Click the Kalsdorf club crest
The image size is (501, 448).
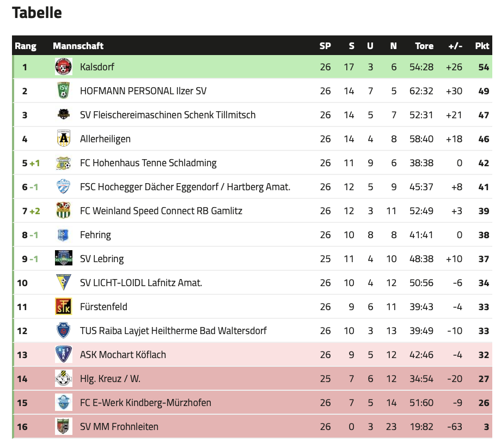coord(64,67)
